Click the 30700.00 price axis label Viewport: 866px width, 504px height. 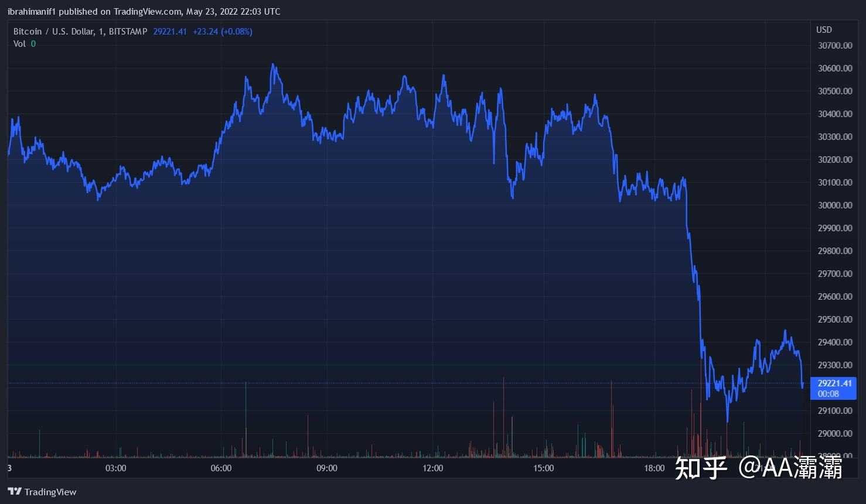click(835, 46)
